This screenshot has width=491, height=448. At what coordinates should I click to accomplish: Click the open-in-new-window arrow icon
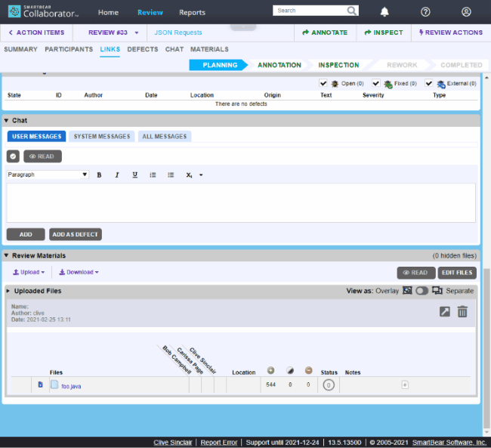445,311
